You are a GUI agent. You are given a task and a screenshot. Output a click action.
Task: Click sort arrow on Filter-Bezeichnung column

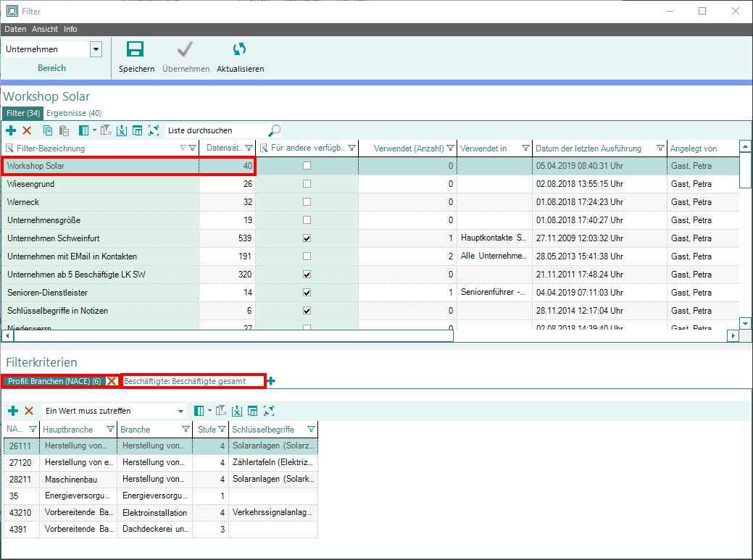tap(183, 148)
